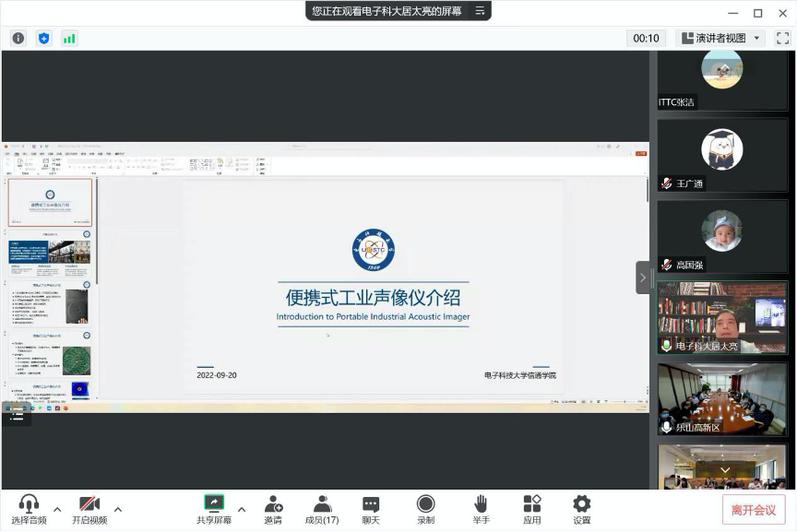This screenshot has width=797, height=532.
Task: Expand video options chevron next to 开启视频
Action: 118,509
